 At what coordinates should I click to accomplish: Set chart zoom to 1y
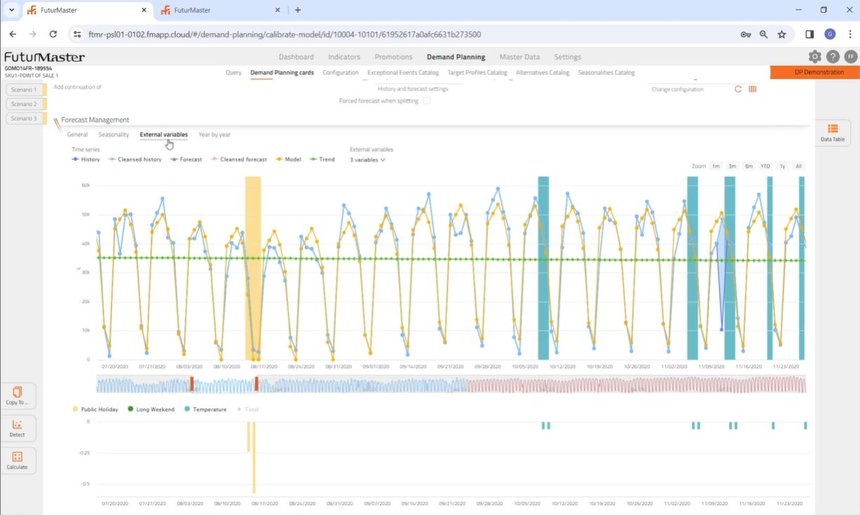click(782, 166)
